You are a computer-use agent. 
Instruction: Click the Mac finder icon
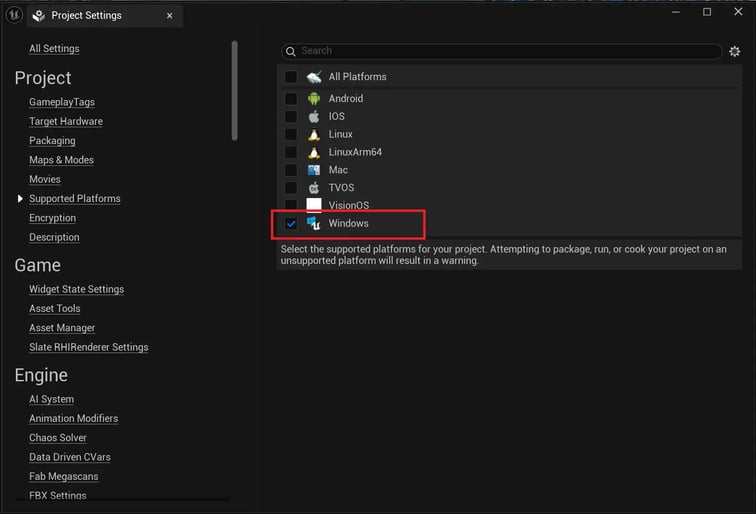point(314,170)
